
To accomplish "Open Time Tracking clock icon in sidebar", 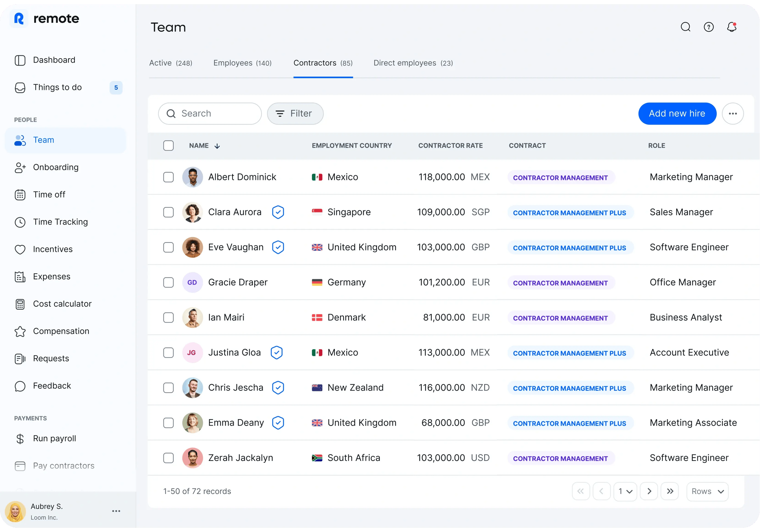I will tap(20, 222).
